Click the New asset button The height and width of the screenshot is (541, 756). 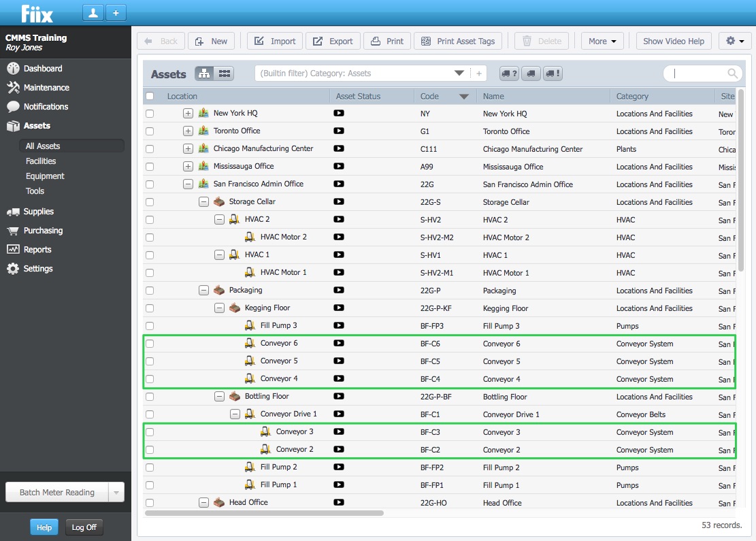211,41
